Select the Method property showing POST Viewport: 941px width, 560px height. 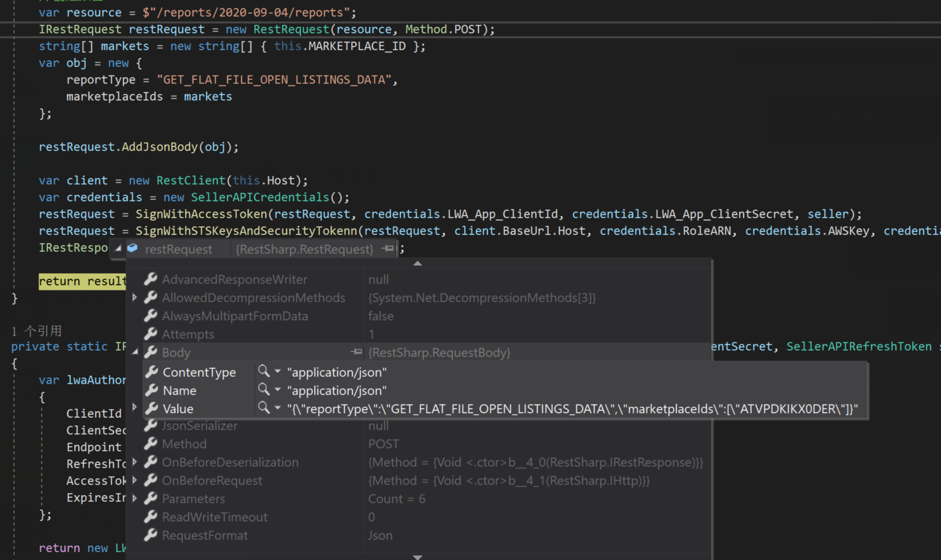184,444
